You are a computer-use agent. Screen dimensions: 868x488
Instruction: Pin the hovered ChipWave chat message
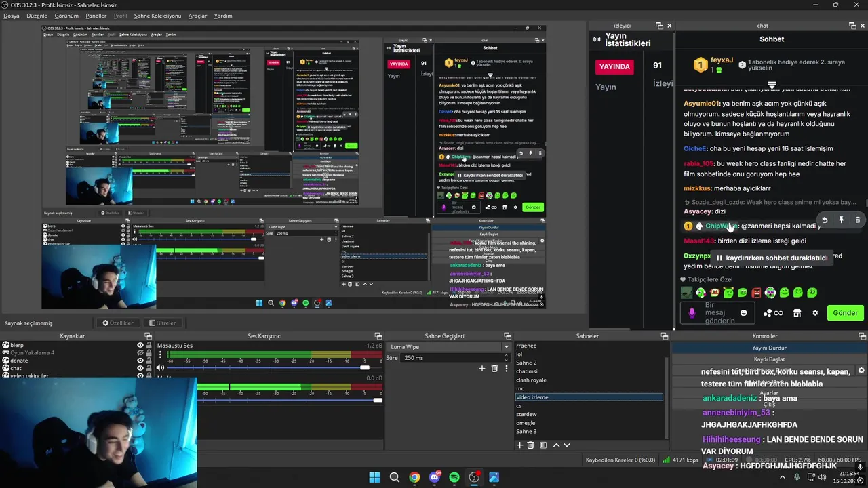(x=841, y=220)
